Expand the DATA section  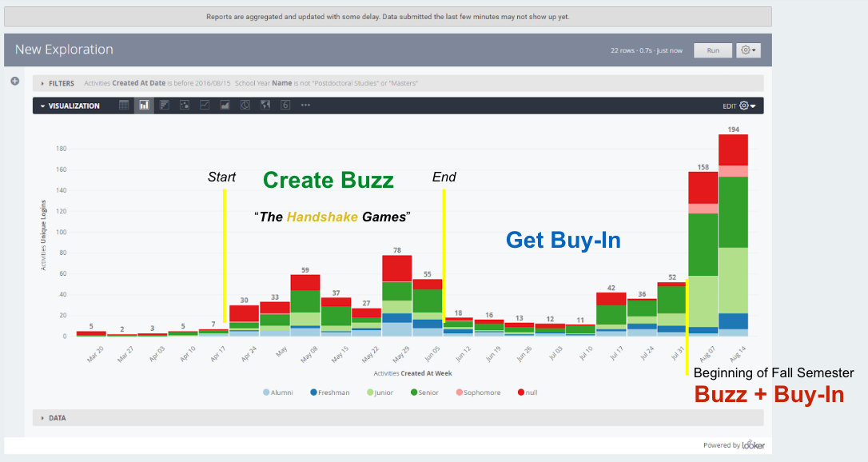point(53,418)
